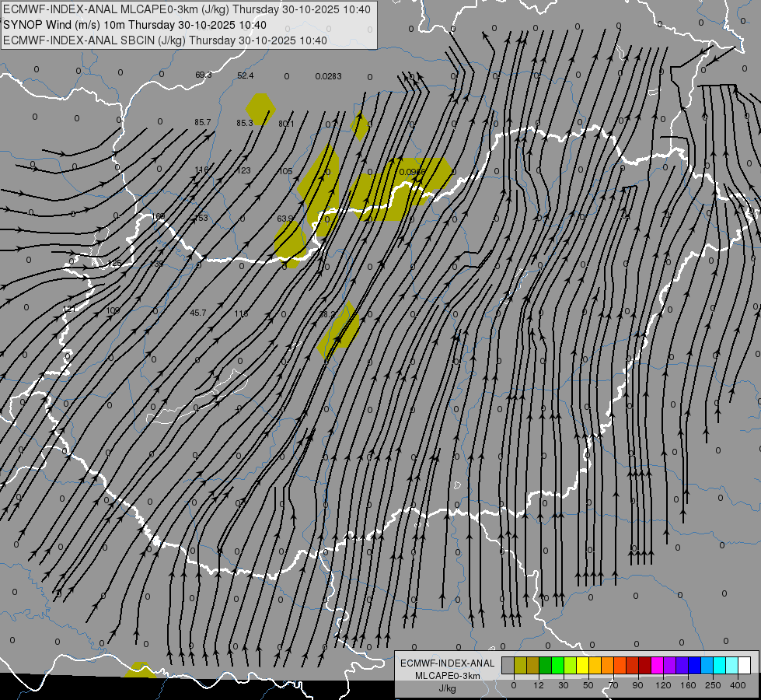761x700 pixels.
Task: Click the MLCAPE0-3km title line at top
Action: (187, 9)
